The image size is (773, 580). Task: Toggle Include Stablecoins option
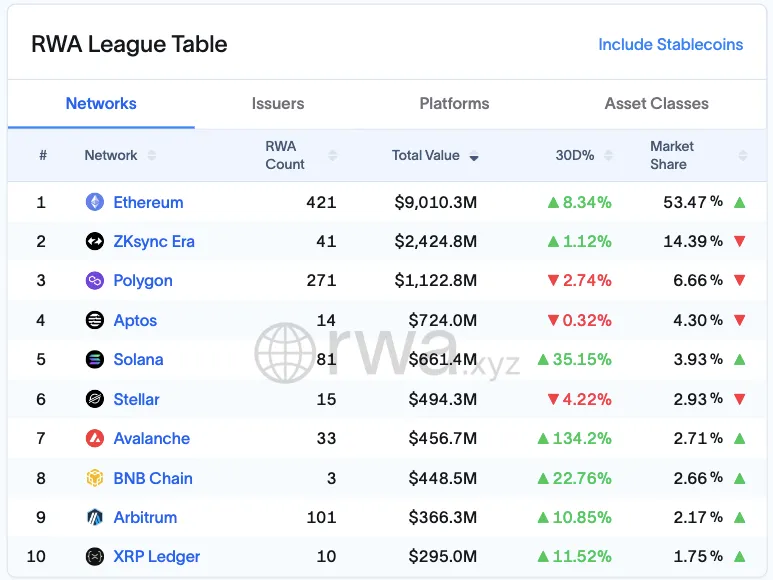click(x=670, y=44)
